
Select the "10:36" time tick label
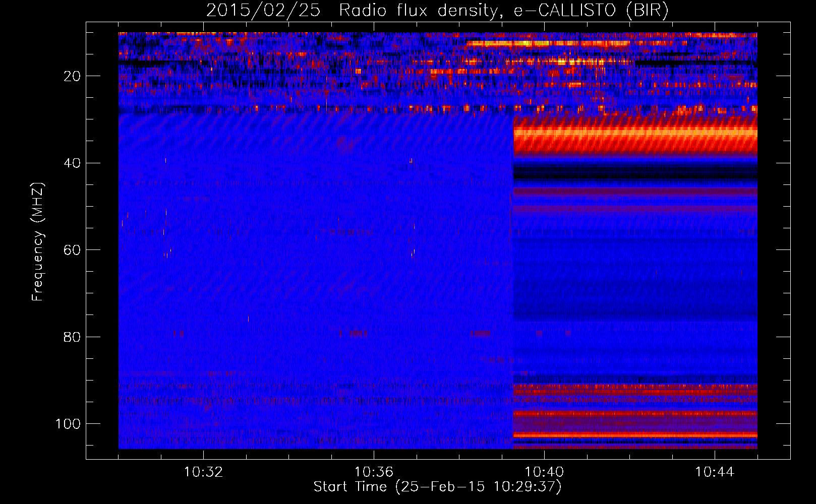point(374,472)
